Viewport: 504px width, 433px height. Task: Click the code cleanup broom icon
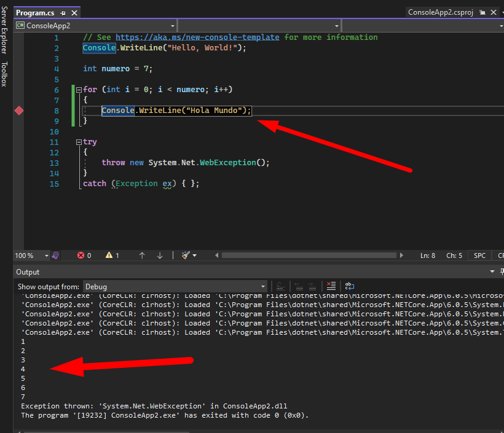tap(186, 256)
